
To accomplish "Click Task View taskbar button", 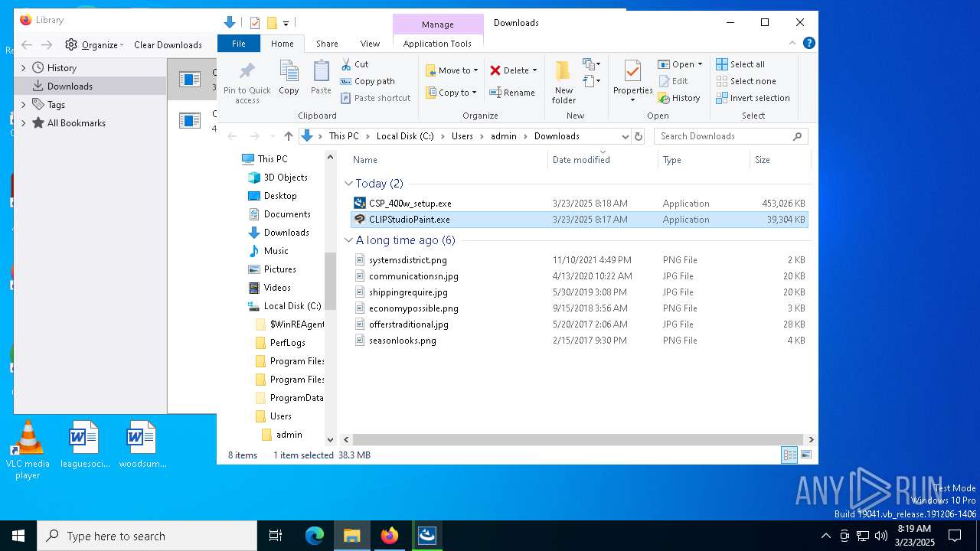I will point(276,536).
